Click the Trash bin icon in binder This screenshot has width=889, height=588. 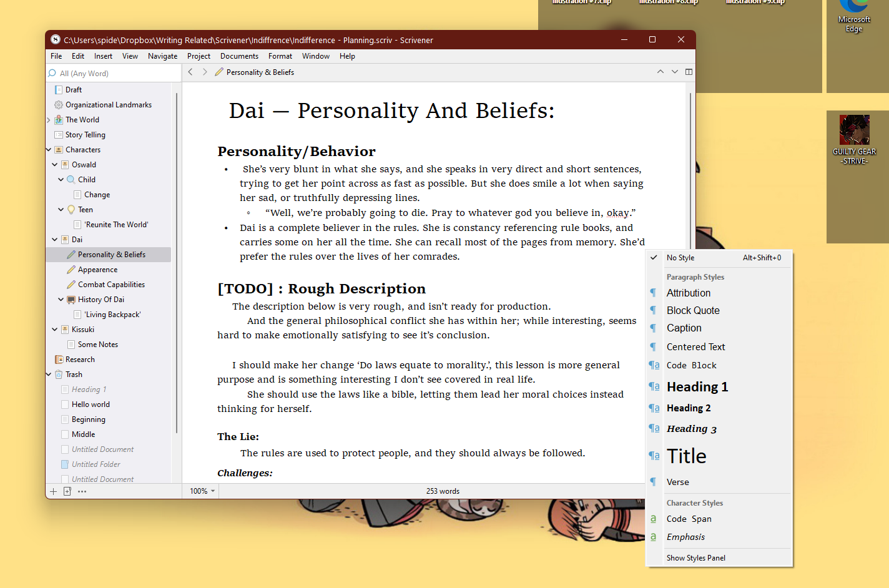tap(59, 374)
